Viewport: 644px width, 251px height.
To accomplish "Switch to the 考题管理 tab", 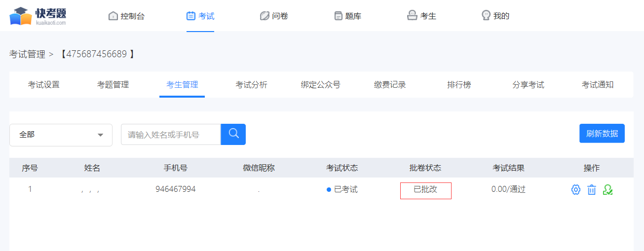I will 113,85.
